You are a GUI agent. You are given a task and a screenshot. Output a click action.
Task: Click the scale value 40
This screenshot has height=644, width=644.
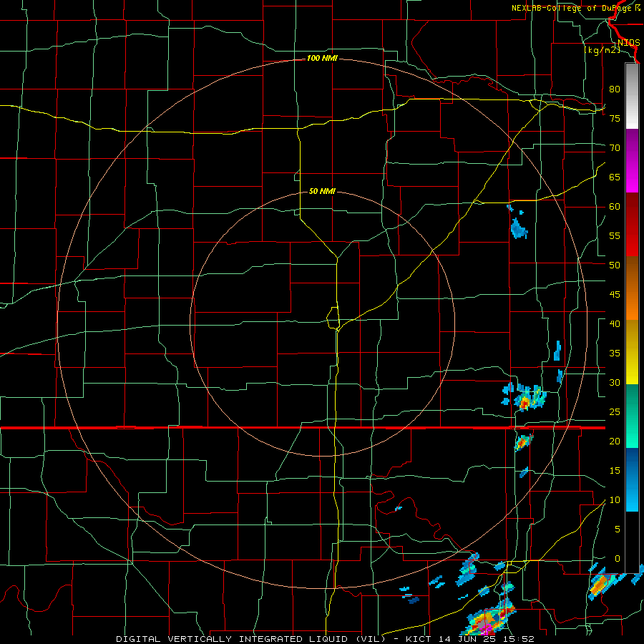(x=615, y=323)
